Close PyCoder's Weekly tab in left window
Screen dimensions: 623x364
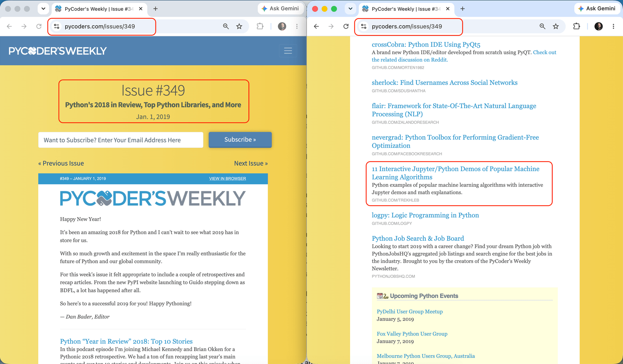point(140,9)
